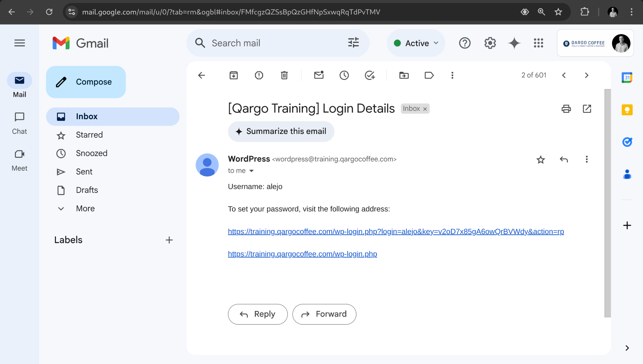Image resolution: width=643 pixels, height=364 pixels.
Task: Go to newer email arrow
Action: click(564, 75)
